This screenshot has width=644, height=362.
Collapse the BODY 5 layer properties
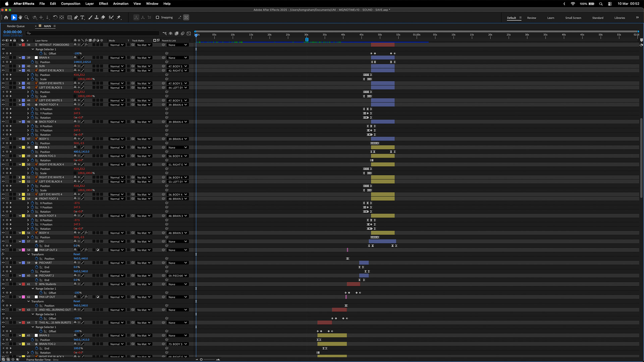20,139
